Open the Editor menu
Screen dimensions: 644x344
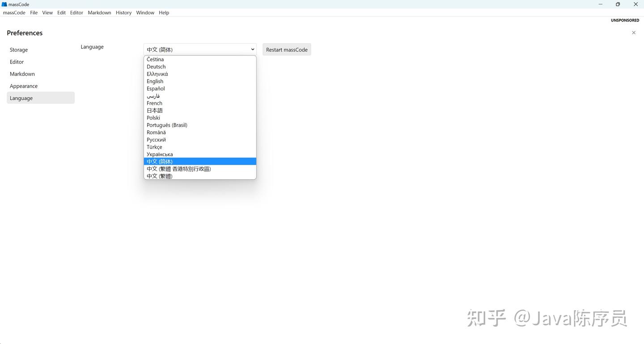76,13
